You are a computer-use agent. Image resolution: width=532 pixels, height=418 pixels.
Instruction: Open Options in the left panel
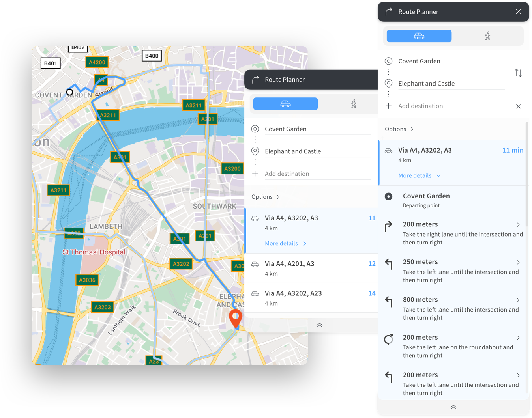click(x=266, y=197)
